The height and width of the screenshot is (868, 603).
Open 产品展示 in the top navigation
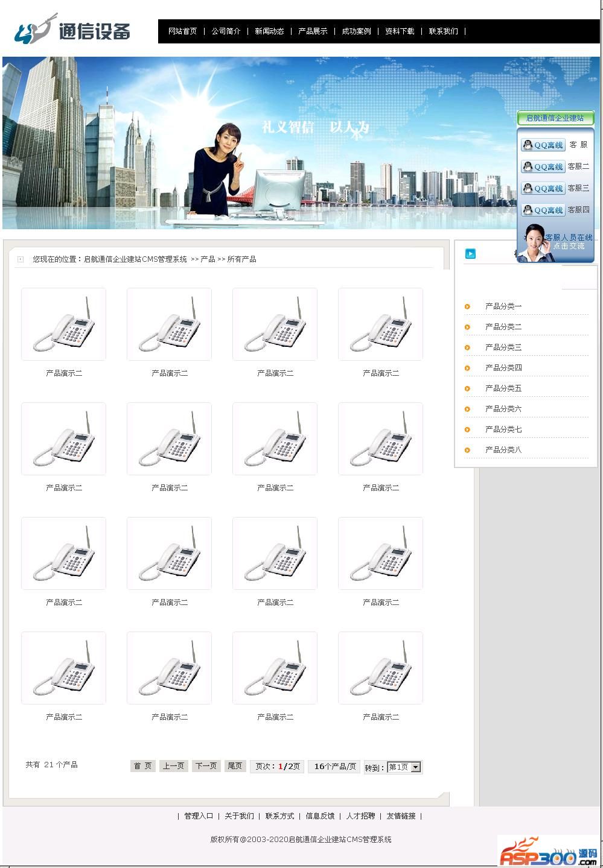[313, 31]
